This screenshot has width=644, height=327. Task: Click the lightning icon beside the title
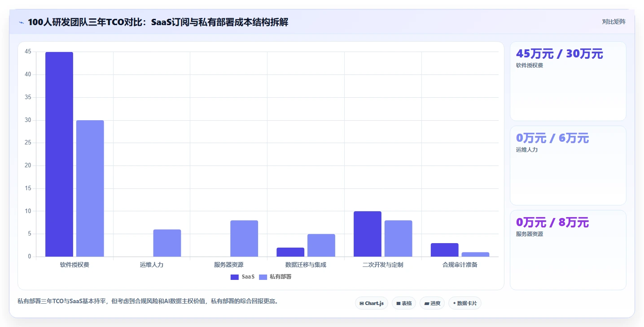point(22,22)
